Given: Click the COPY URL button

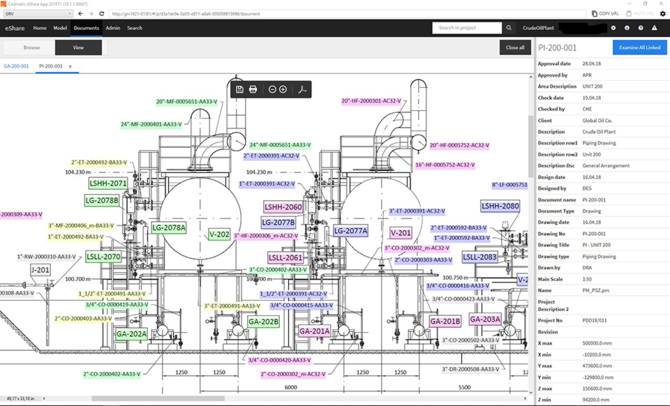Looking at the screenshot, I should pyautogui.click(x=605, y=14).
